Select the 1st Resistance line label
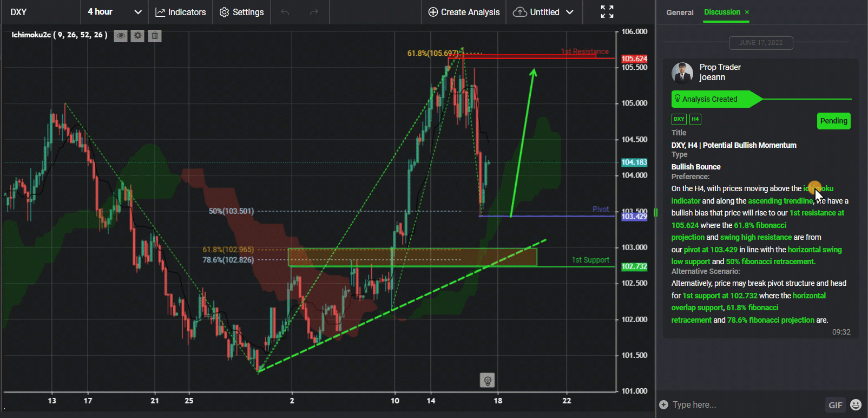 [x=584, y=51]
